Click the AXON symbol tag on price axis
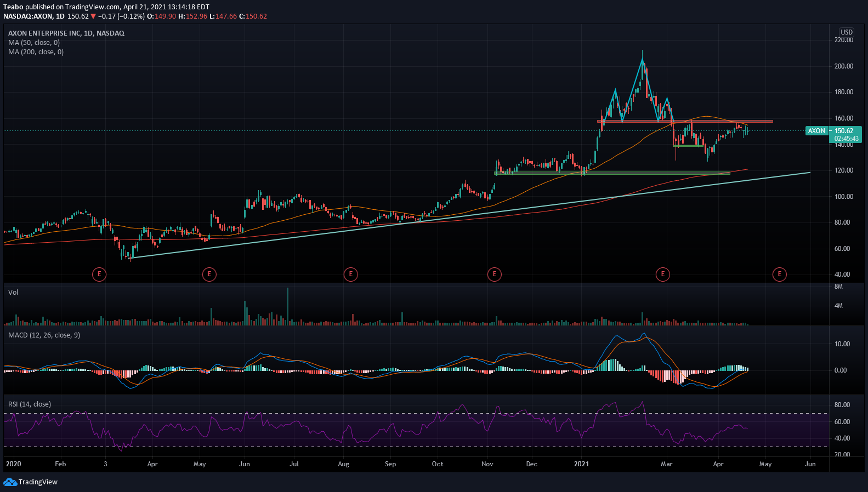The height and width of the screenshot is (492, 868). pyautogui.click(x=816, y=131)
